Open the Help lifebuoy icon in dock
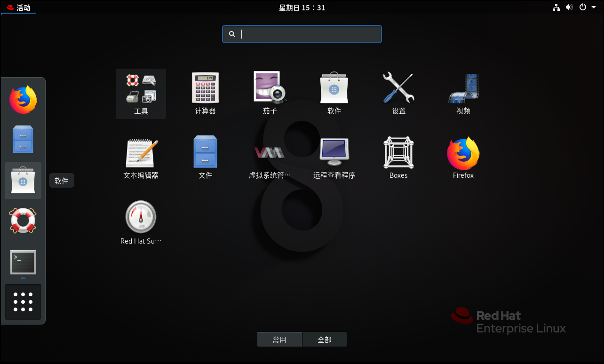The width and height of the screenshot is (604, 364). click(23, 221)
